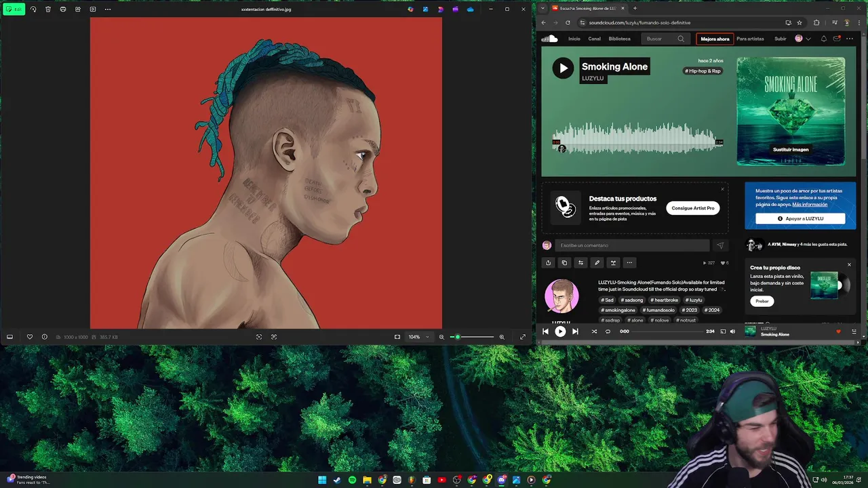Toggle the filmstrip view in Photos
Viewport: 868px width, 488px height.
coord(9,337)
